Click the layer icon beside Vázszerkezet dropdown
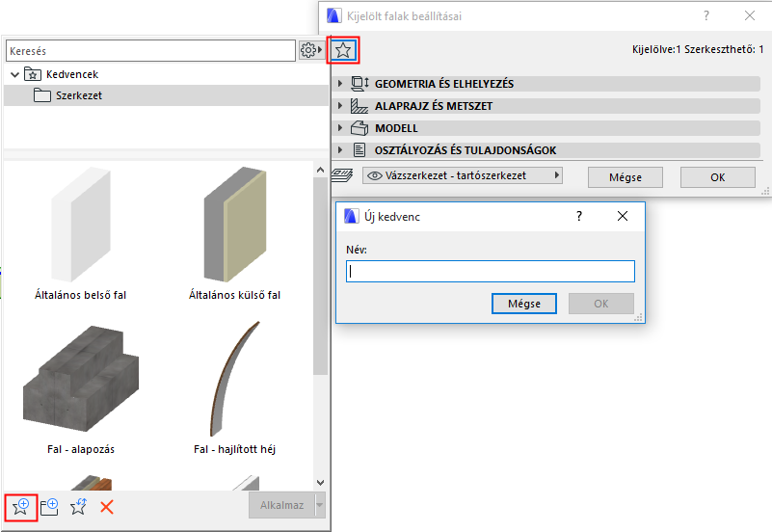The width and height of the screenshot is (772, 532). [342, 175]
